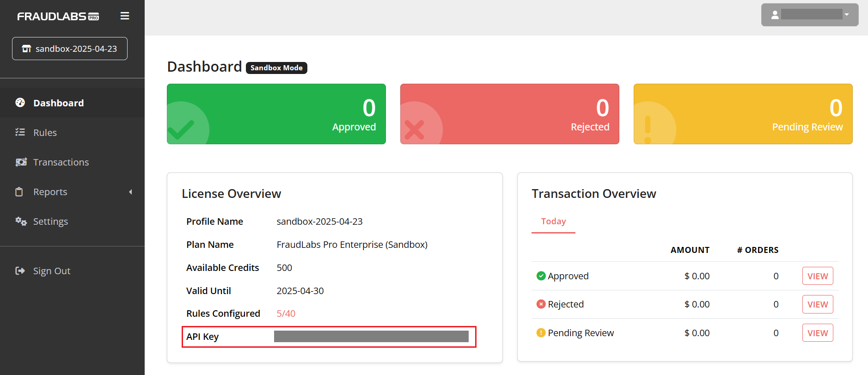Click the Rules list icon
This screenshot has height=375, width=868.
20,132
